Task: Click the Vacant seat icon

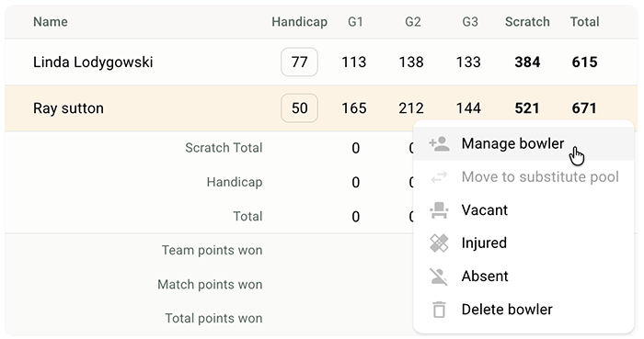Action: 439,210
